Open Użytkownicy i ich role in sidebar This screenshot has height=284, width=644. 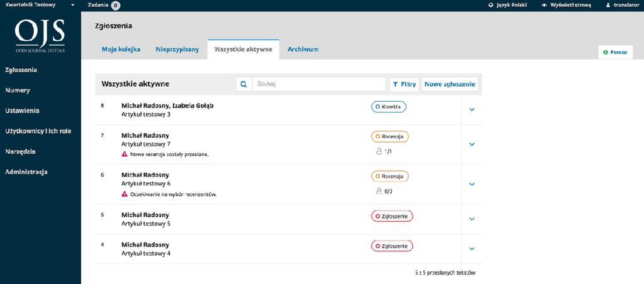(38, 131)
